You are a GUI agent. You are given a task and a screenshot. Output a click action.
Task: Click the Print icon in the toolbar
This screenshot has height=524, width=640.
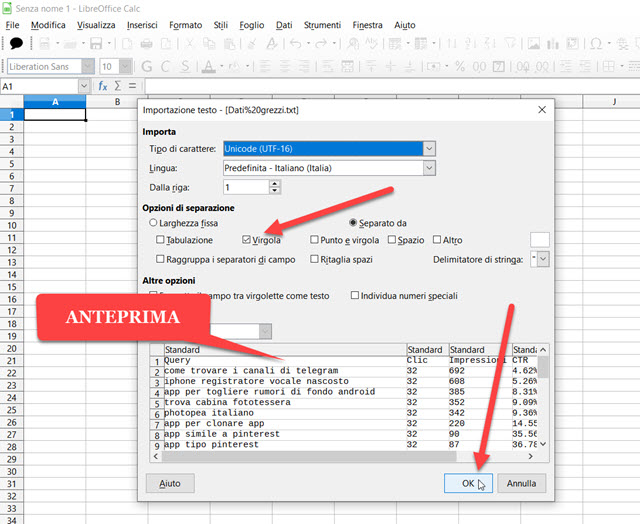147,43
